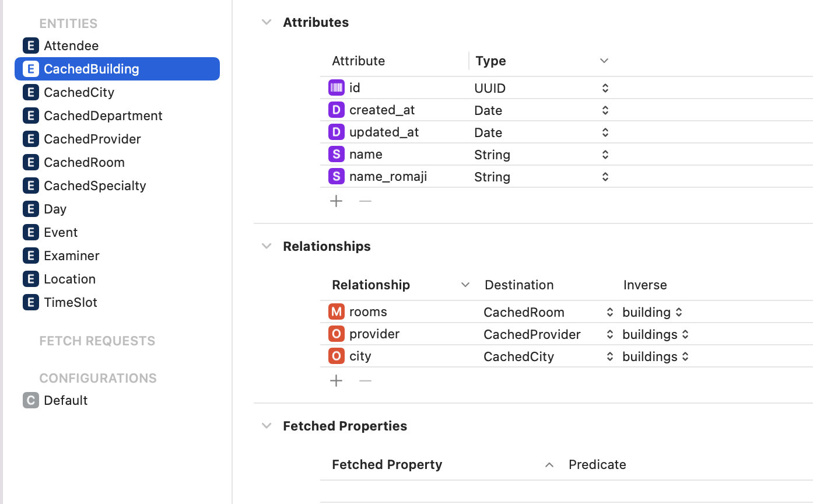Collapse the Fetched Properties section
The image size is (813, 504).
tap(267, 426)
